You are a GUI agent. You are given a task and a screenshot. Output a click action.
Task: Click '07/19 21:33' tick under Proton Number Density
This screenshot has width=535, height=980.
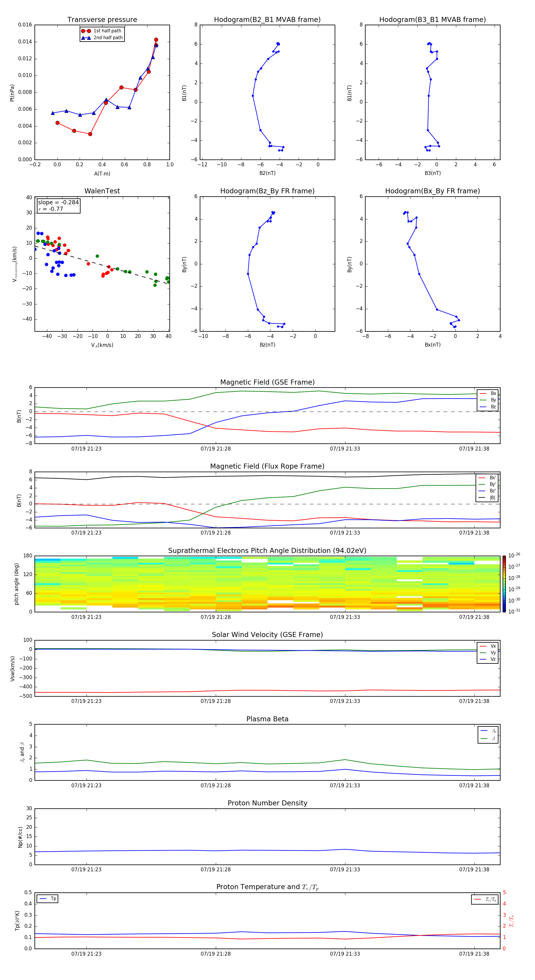344,869
